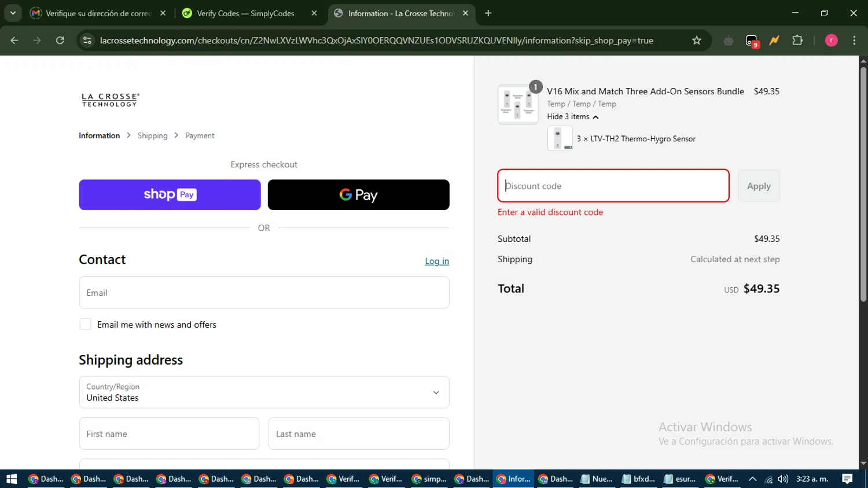Go to Shipping breadcrumb step
Screen dimensions: 868x488
coord(152,135)
